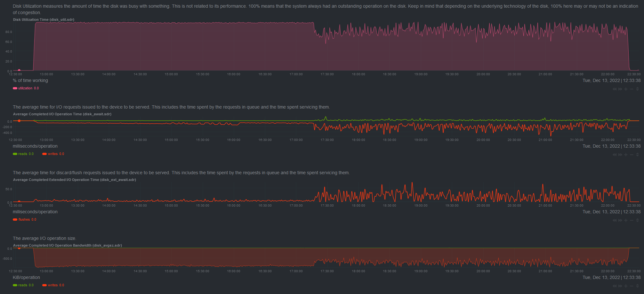Viewport: 644px width, 294px height.
Task: Click the Average Completed I/O Operation Time title
Action: (x=62, y=114)
